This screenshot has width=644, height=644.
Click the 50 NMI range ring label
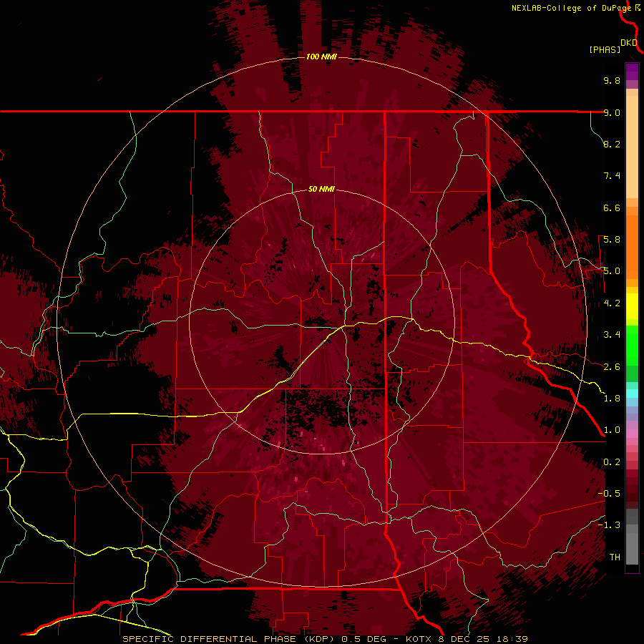(321, 190)
